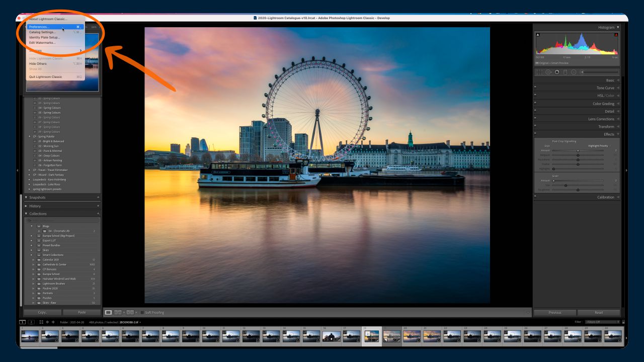Click the right panel collapse arrow

pyautogui.click(x=626, y=170)
